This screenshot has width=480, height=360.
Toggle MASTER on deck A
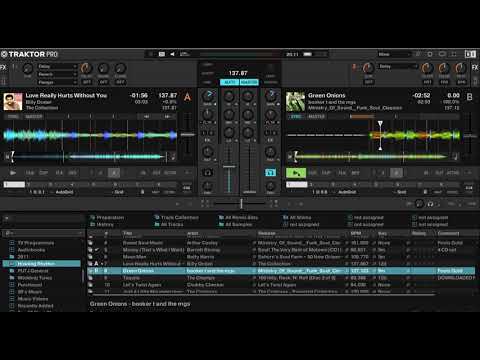(x=34, y=116)
